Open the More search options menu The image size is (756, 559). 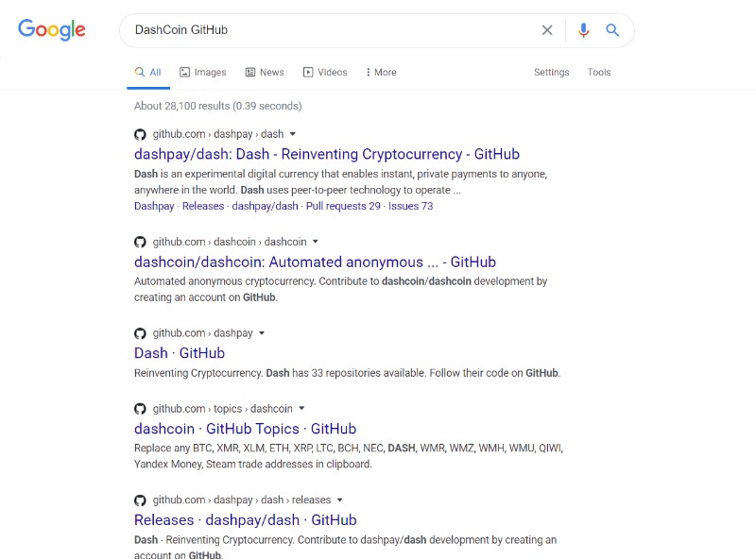pyautogui.click(x=382, y=73)
